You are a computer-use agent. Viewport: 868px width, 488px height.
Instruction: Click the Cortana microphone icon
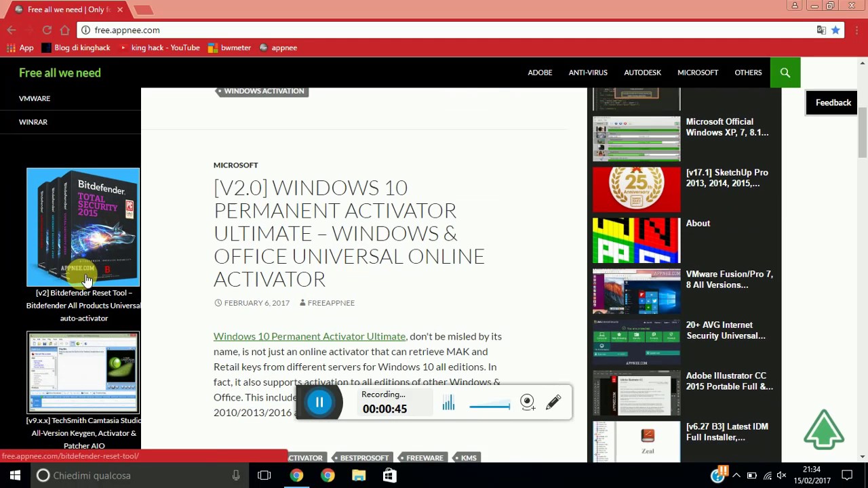click(236, 475)
